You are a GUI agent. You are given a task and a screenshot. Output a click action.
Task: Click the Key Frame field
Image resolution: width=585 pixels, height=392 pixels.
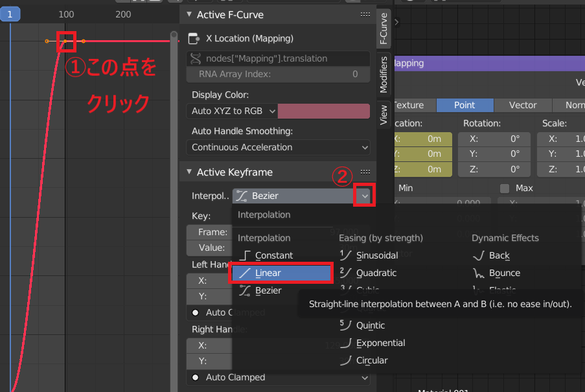209,233
